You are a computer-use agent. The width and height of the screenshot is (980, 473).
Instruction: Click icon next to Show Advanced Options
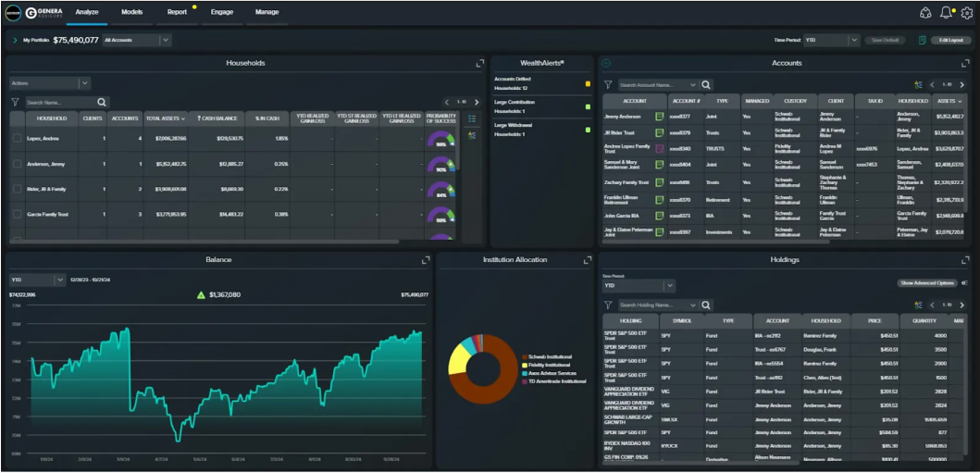click(x=965, y=283)
